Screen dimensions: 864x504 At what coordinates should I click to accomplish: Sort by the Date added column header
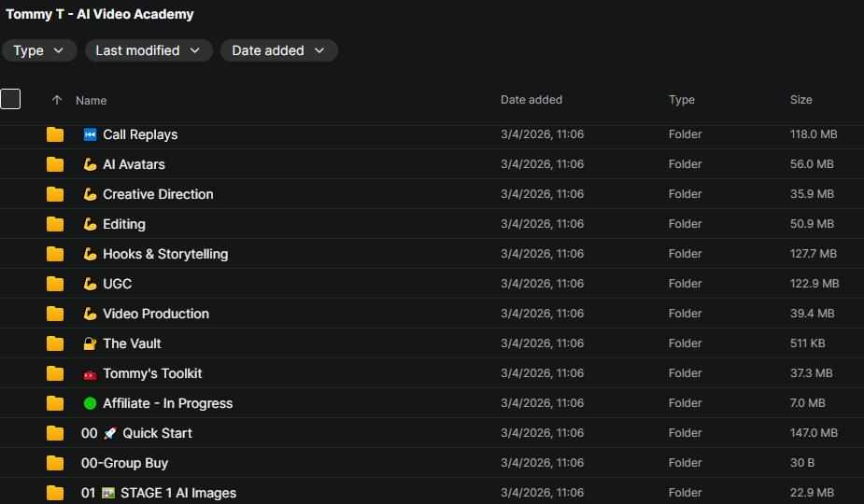[x=531, y=100]
